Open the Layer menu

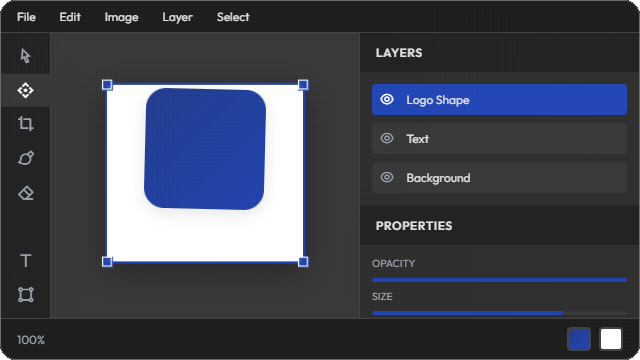pyautogui.click(x=177, y=17)
